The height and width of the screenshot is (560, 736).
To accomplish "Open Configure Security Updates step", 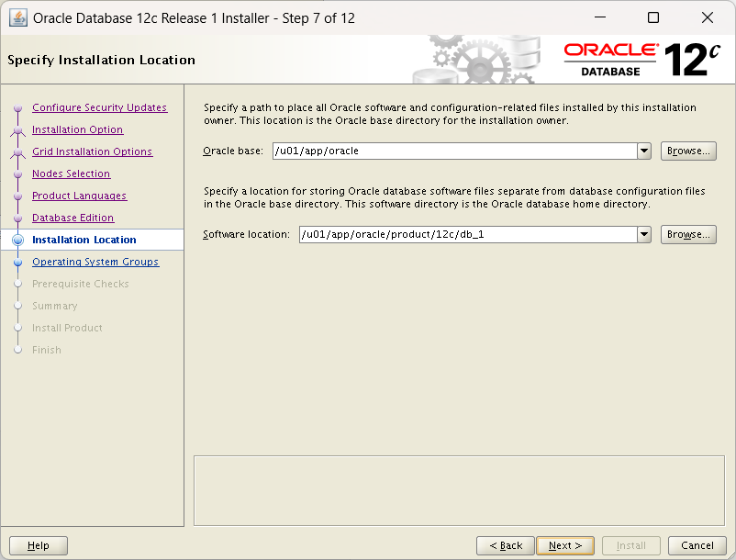I will pos(99,107).
